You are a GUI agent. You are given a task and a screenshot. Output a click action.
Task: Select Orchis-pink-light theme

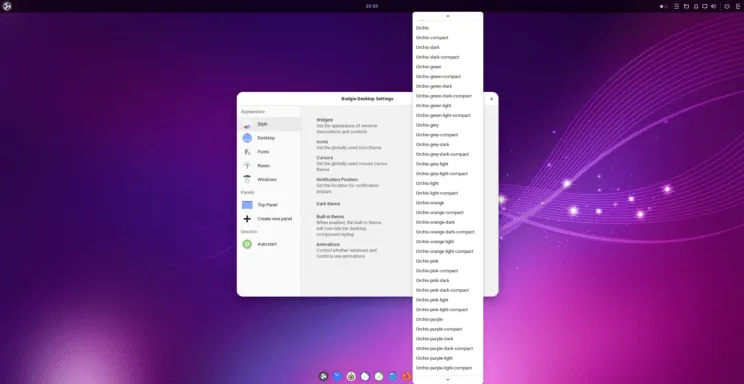448,300
